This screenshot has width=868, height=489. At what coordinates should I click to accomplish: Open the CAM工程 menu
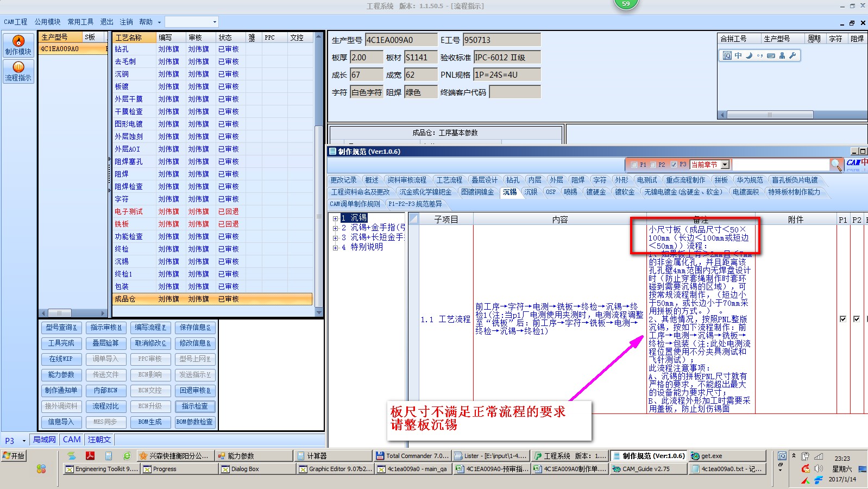[16, 22]
